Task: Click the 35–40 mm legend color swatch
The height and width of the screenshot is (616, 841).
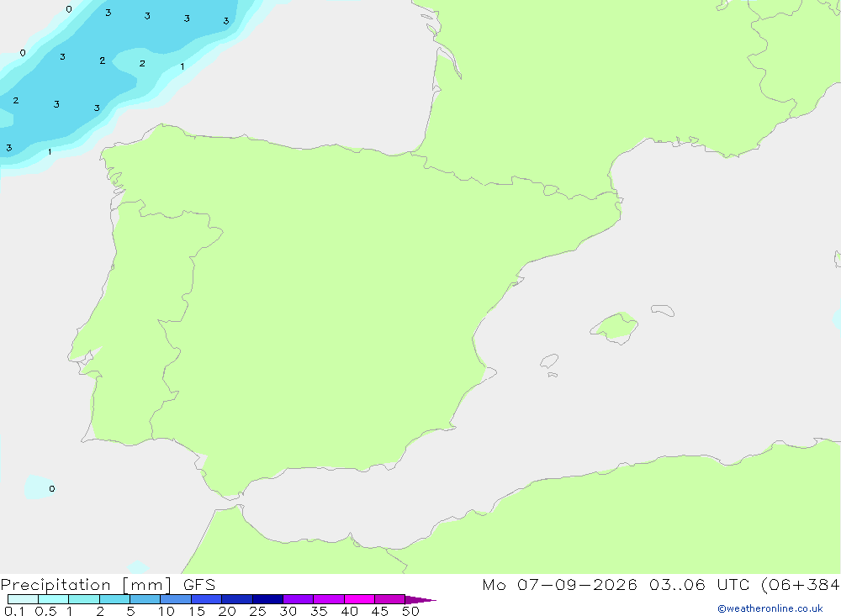Action: (329, 599)
